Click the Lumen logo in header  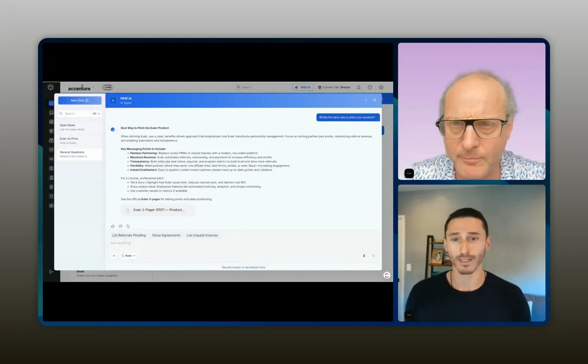(108, 87)
